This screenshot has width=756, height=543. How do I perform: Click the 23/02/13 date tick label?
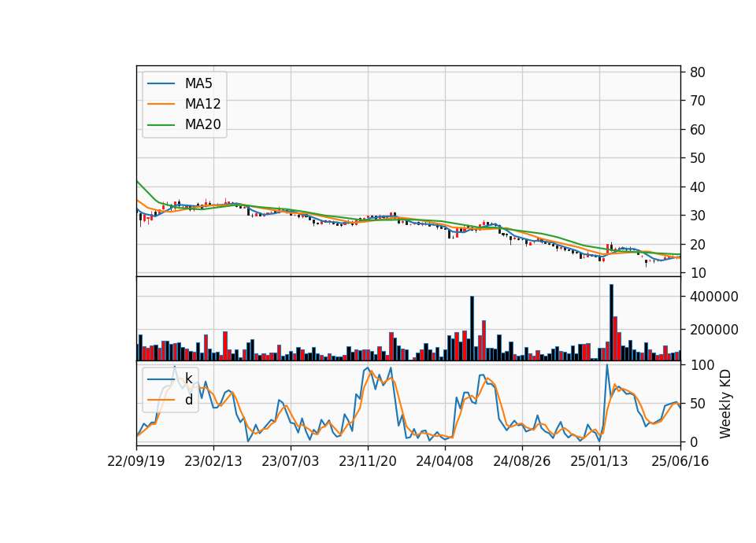[x=213, y=461]
